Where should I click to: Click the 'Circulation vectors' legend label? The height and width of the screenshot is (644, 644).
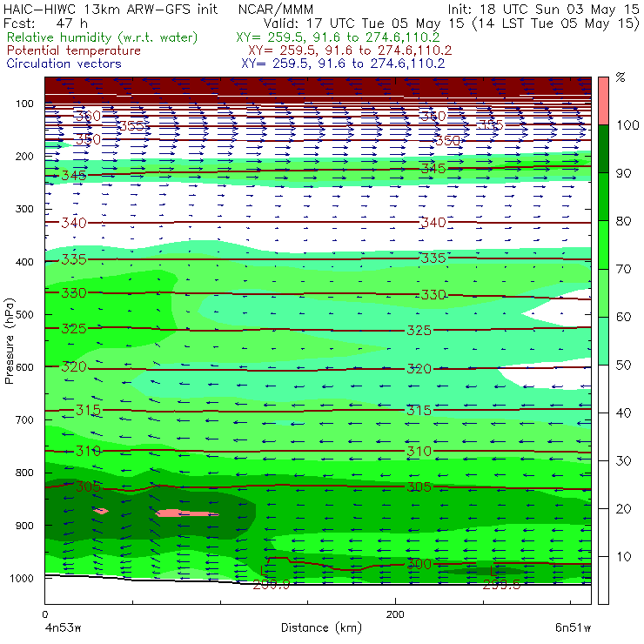click(x=64, y=64)
